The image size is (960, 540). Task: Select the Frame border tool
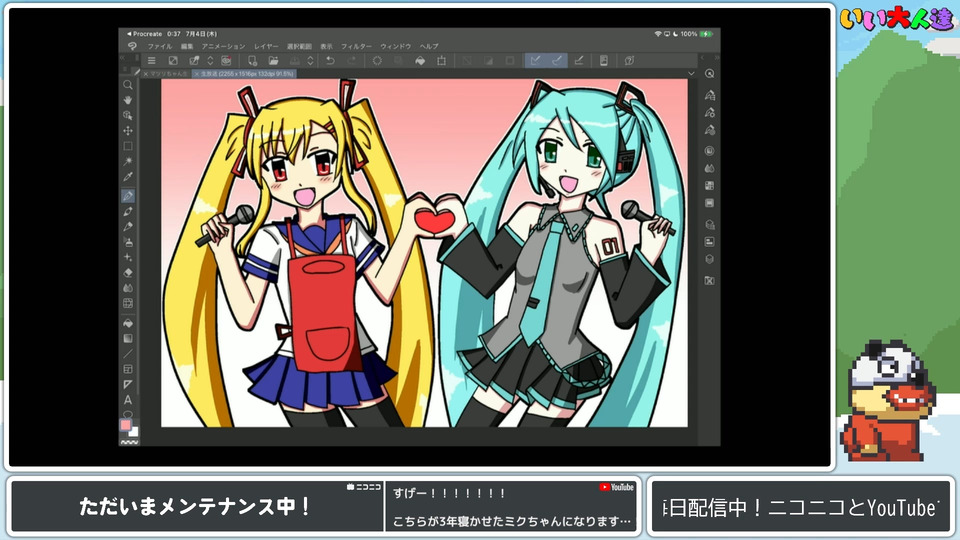pos(127,369)
